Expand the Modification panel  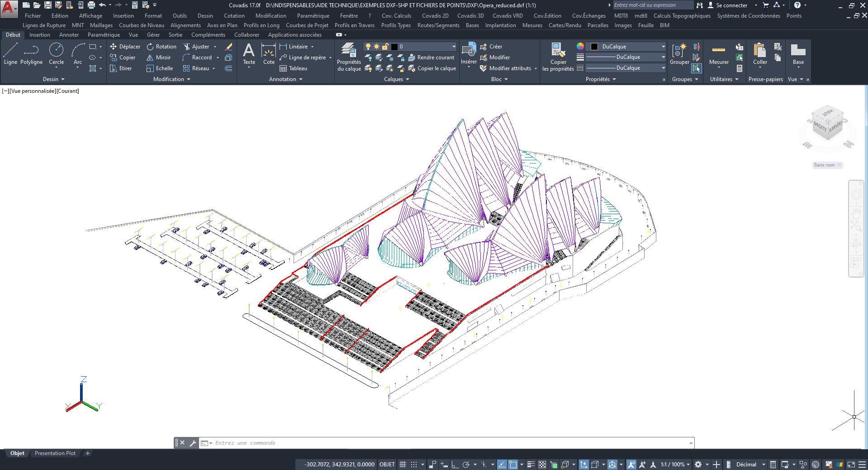click(x=171, y=79)
